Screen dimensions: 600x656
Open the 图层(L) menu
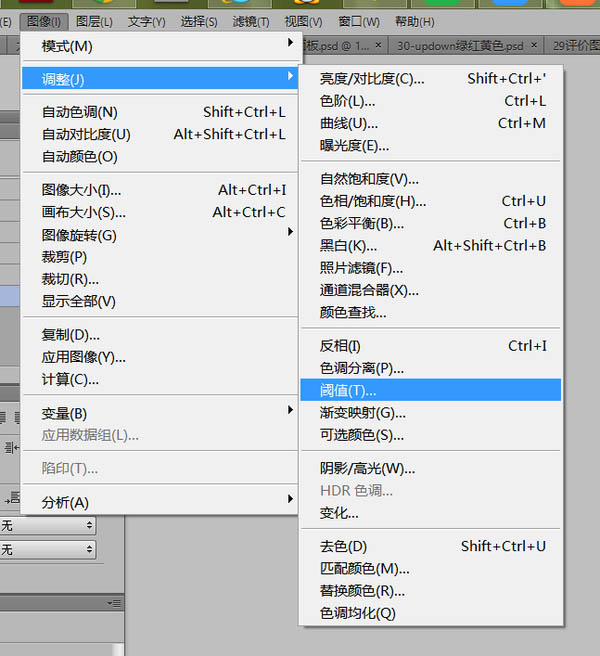pyautogui.click(x=94, y=21)
